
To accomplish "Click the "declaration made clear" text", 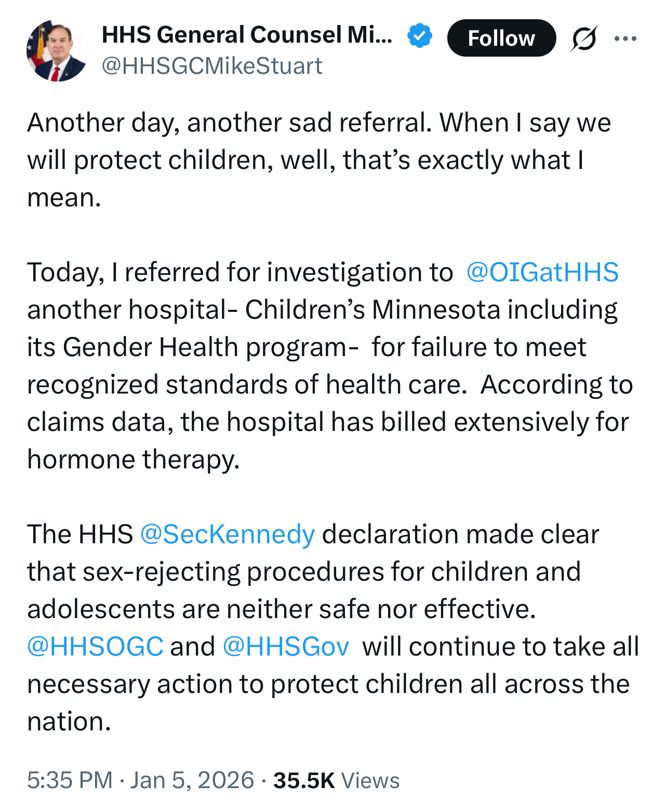I will pos(460,534).
